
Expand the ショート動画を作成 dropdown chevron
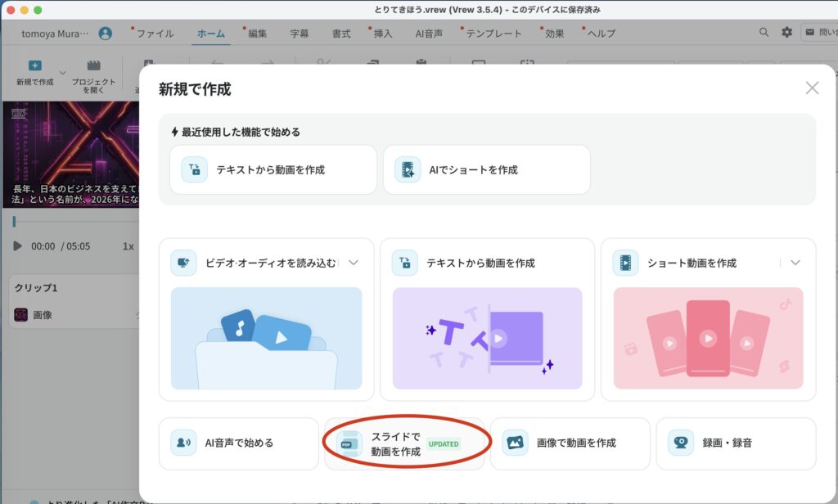[x=795, y=263]
